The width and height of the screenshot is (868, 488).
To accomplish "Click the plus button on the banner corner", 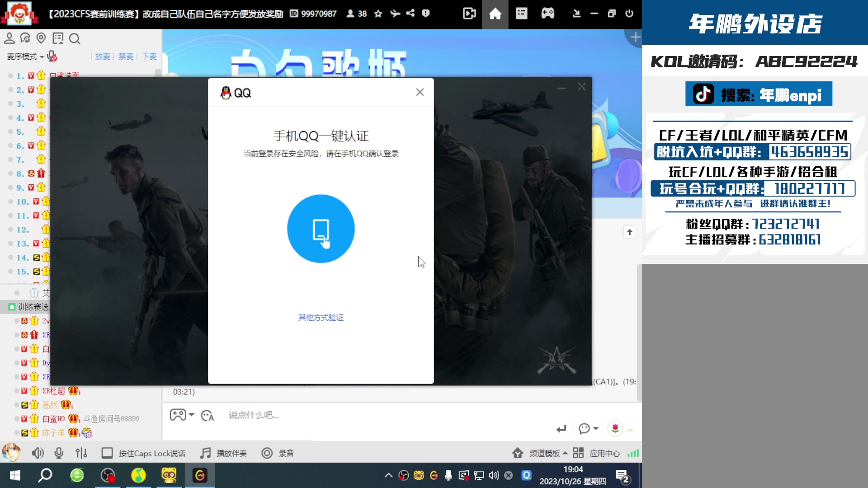I will tap(635, 37).
